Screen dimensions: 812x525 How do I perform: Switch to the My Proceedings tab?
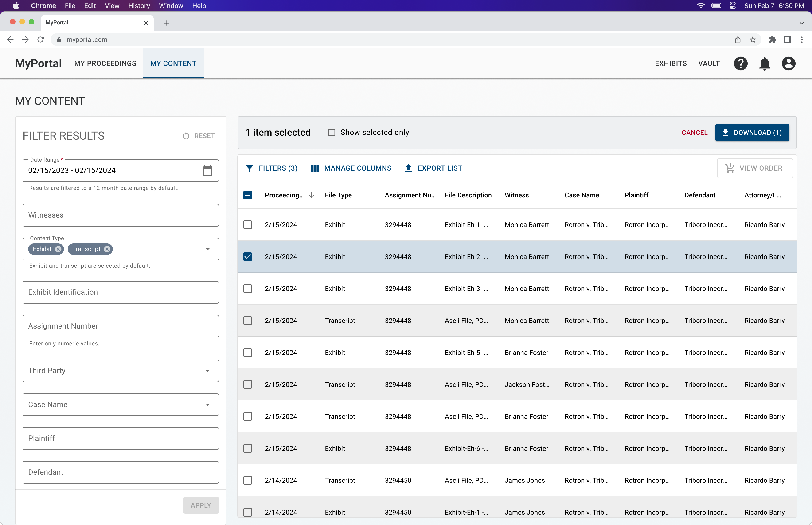(105, 63)
